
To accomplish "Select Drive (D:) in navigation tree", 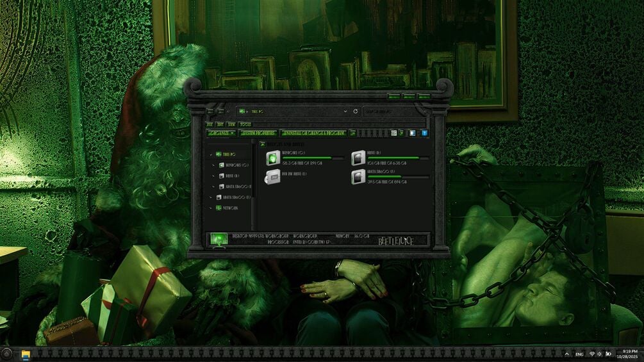I will (229, 176).
